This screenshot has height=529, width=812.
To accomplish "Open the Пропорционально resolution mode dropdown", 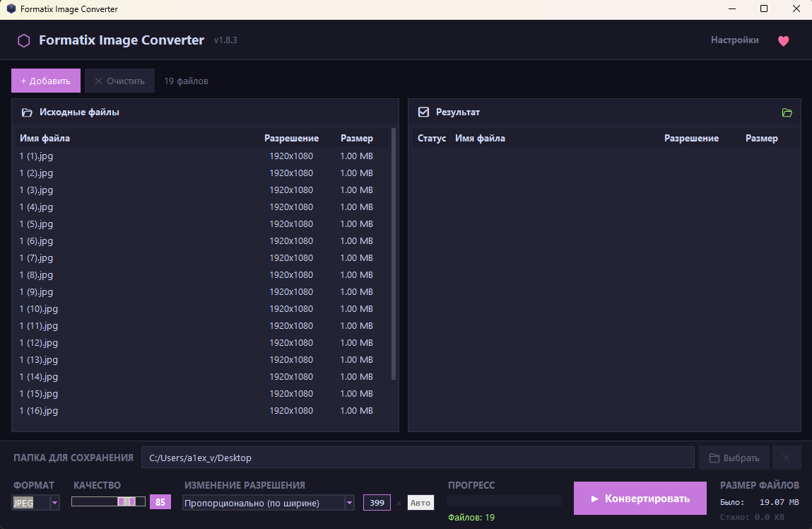I will click(x=268, y=503).
